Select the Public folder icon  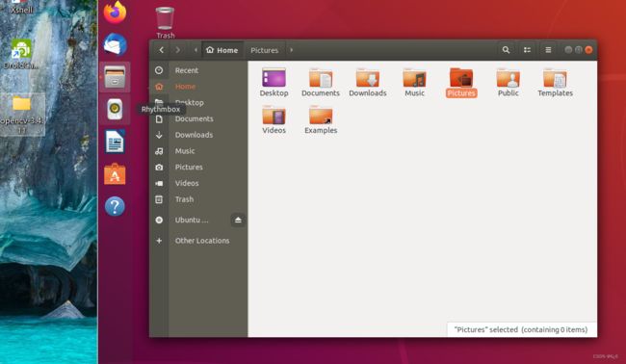point(509,78)
